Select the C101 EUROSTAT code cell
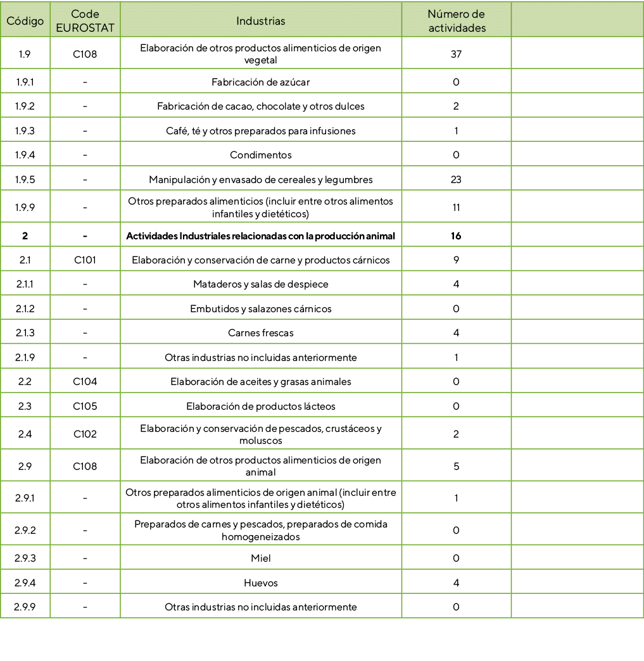The width and height of the screenshot is (644, 661). pyautogui.click(x=85, y=260)
